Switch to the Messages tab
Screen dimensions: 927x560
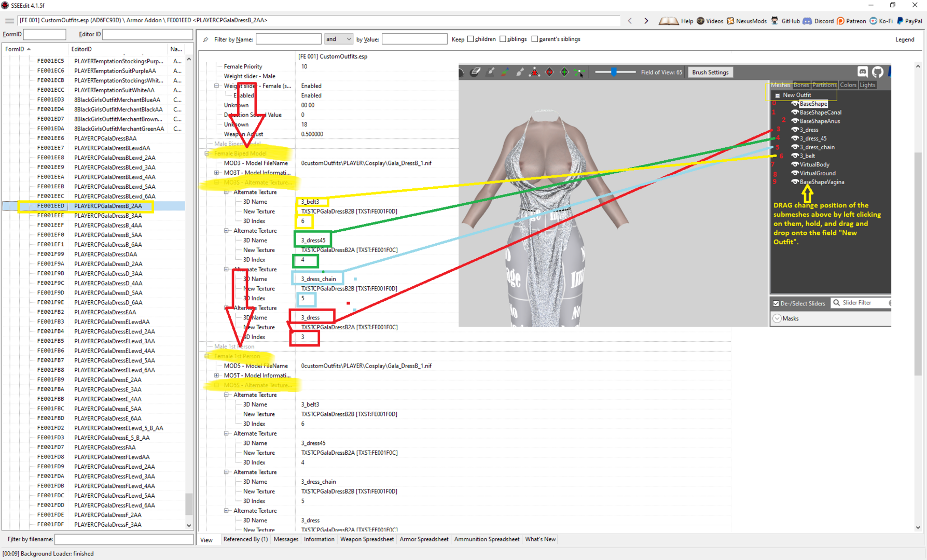point(286,539)
